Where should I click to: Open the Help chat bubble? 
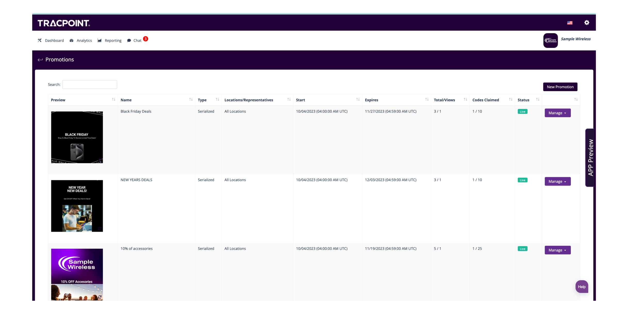pos(582,287)
